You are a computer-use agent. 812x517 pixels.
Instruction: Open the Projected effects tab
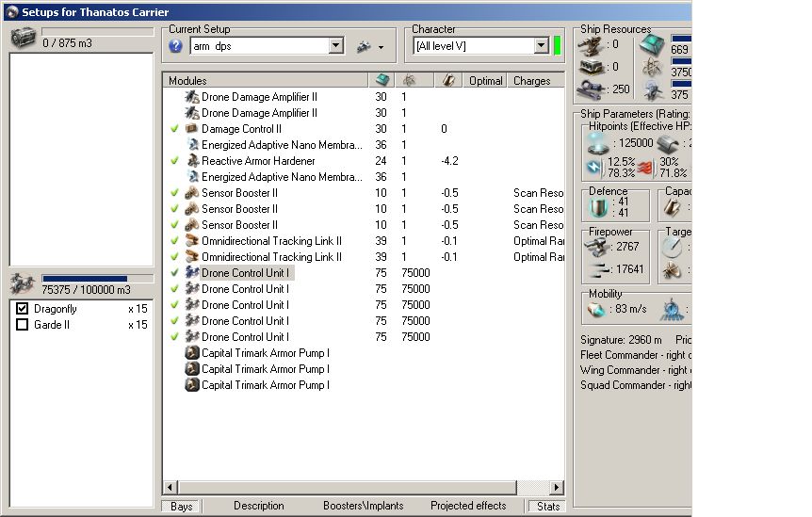click(468, 506)
